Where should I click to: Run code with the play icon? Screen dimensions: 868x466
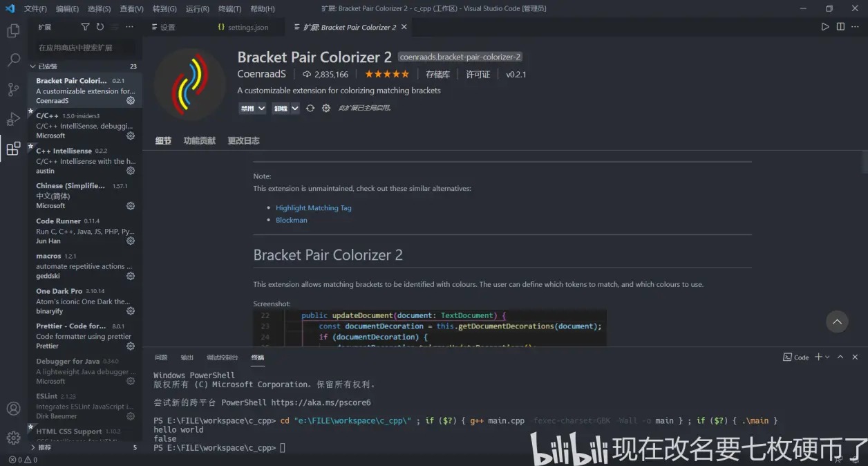coord(825,27)
